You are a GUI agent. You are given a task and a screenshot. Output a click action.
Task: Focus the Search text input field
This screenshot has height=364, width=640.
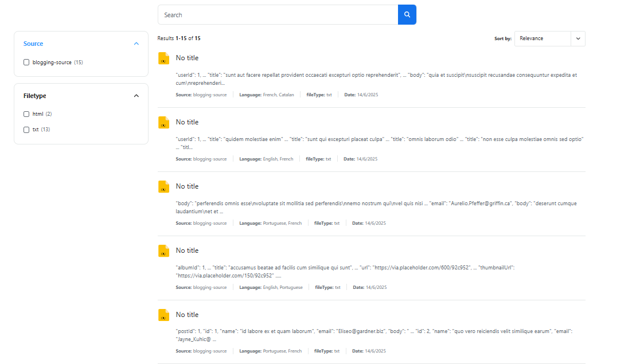[x=278, y=15]
